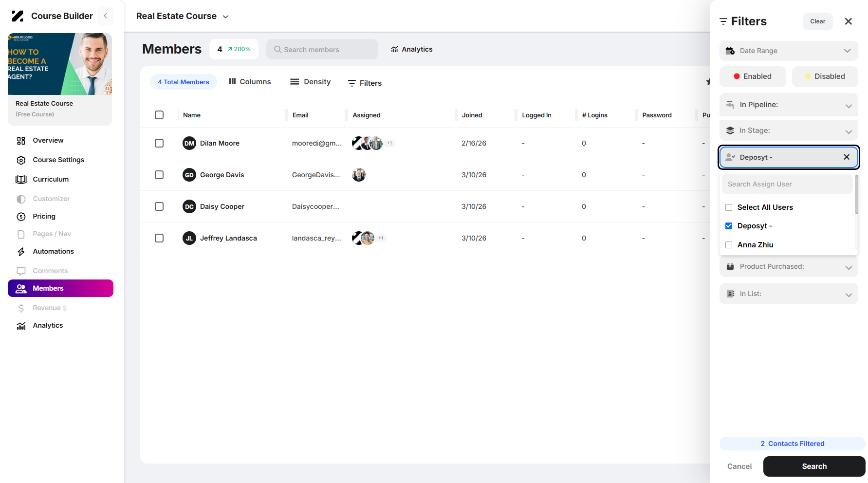
Task: Click the Comments speech bubble icon
Action: click(x=21, y=271)
